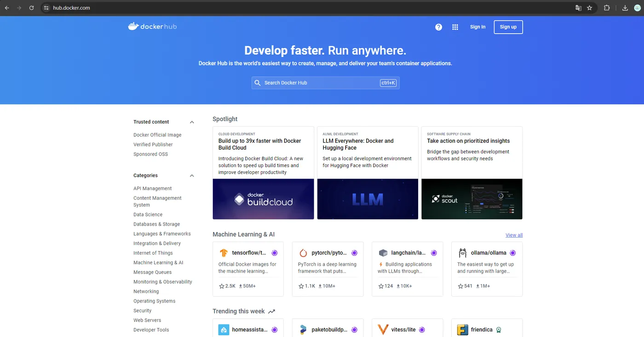Filter by Sponsored OSS
644x337 pixels.
(x=150, y=154)
